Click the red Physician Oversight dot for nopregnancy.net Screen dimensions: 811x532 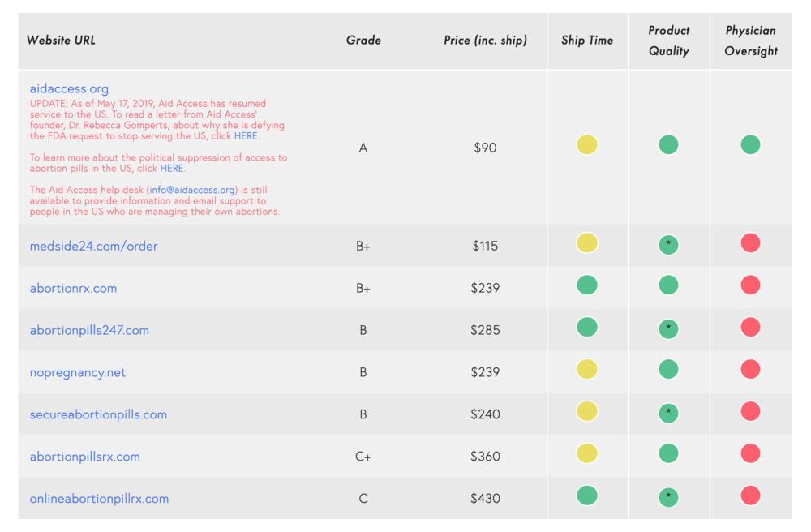pos(750,369)
